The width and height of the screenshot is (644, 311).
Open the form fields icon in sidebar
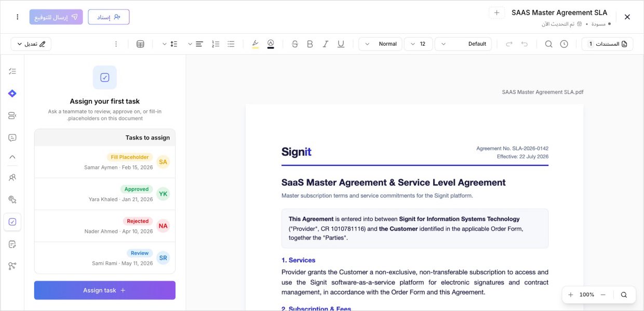pyautogui.click(x=12, y=115)
